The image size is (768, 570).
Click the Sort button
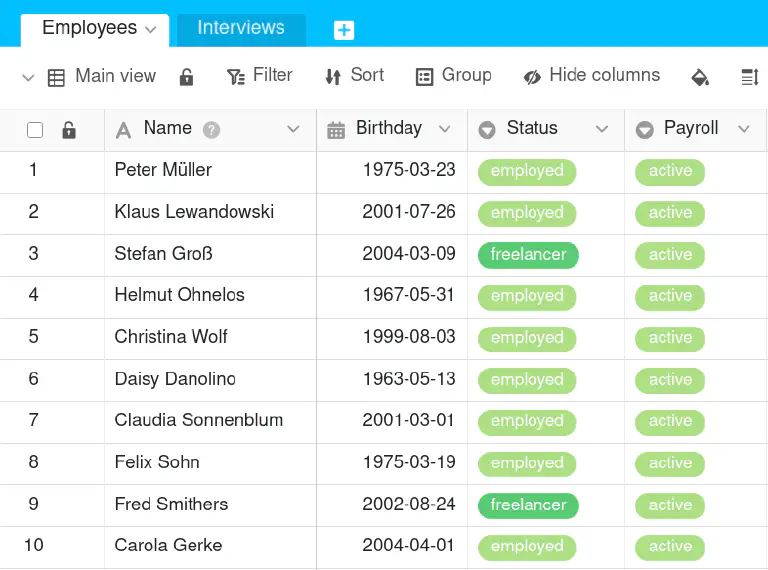(x=354, y=76)
